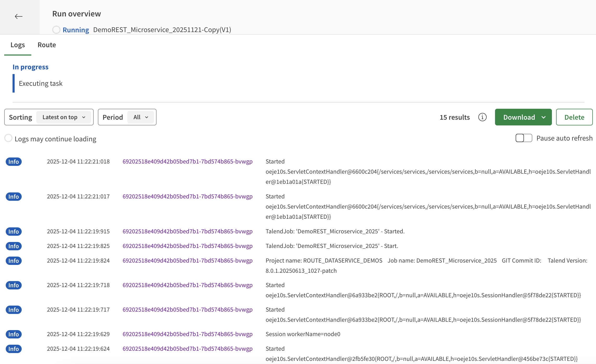The width and height of the screenshot is (596, 364).
Task: Switch to the Route tab
Action: point(47,45)
